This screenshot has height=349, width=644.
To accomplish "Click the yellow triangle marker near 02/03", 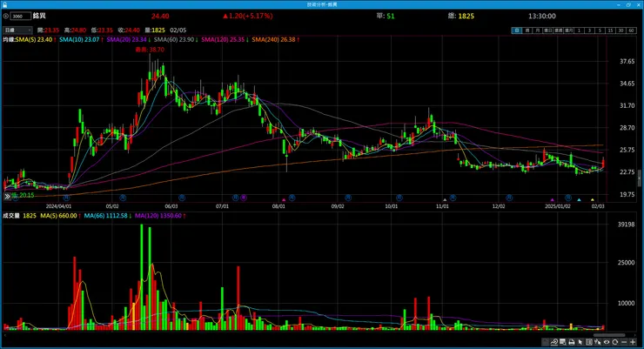I will (593, 200).
